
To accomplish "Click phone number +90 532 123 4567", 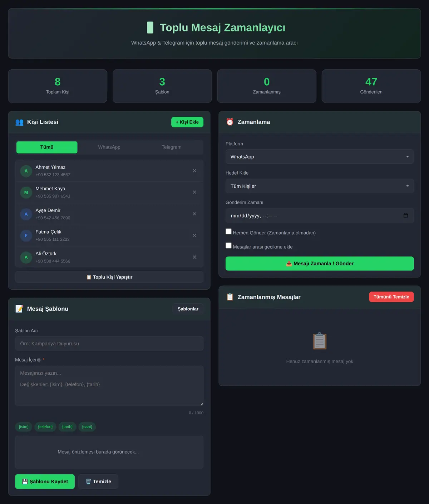I will click(x=53, y=175).
